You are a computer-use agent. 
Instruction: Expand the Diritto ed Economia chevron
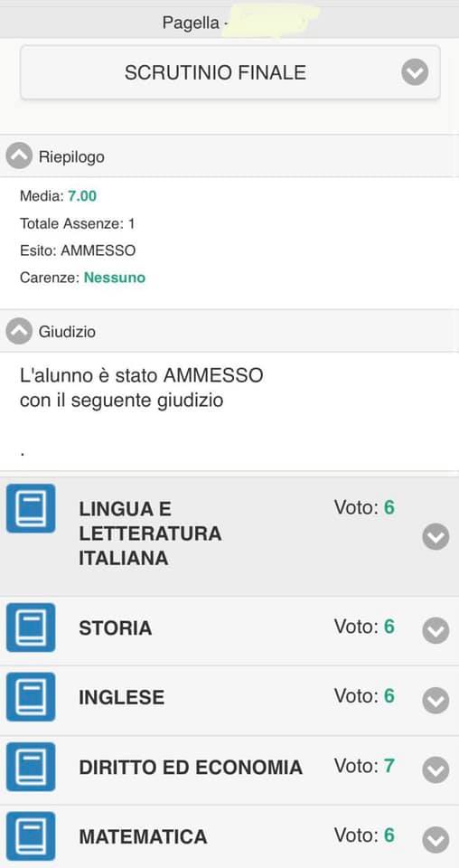436,769
